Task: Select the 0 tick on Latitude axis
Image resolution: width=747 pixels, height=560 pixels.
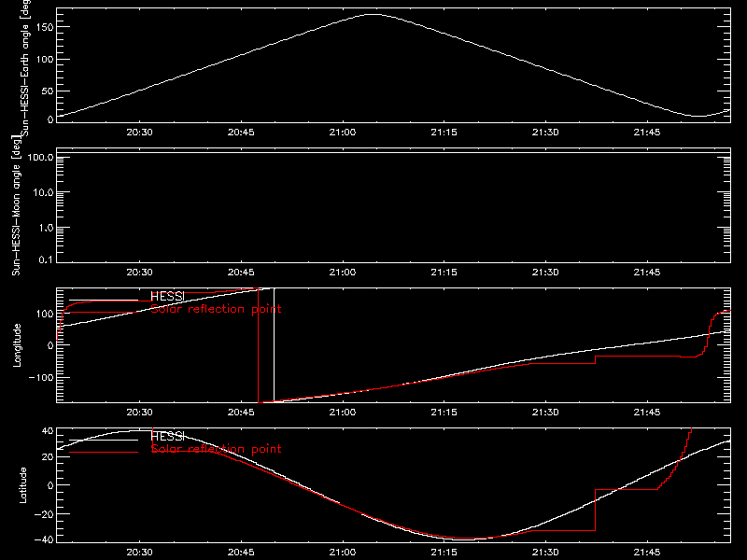Action: click(50, 485)
